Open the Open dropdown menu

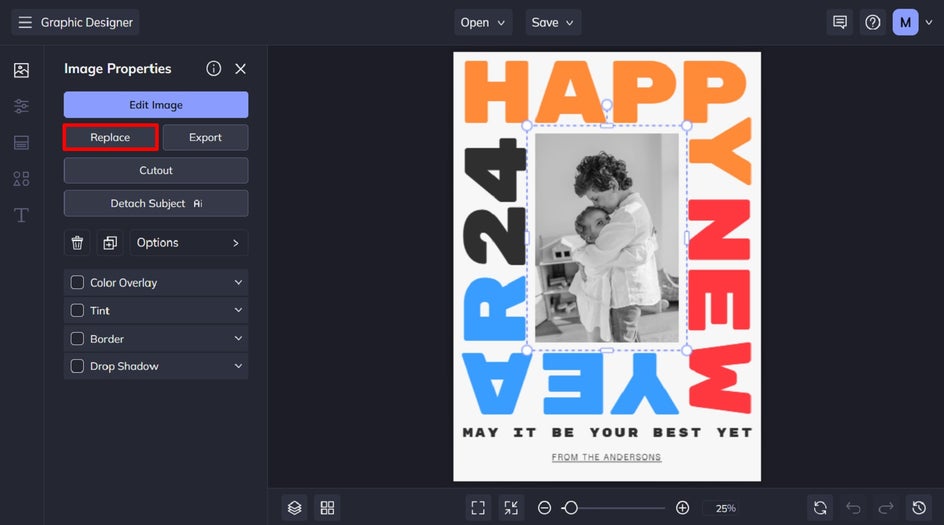[483, 22]
